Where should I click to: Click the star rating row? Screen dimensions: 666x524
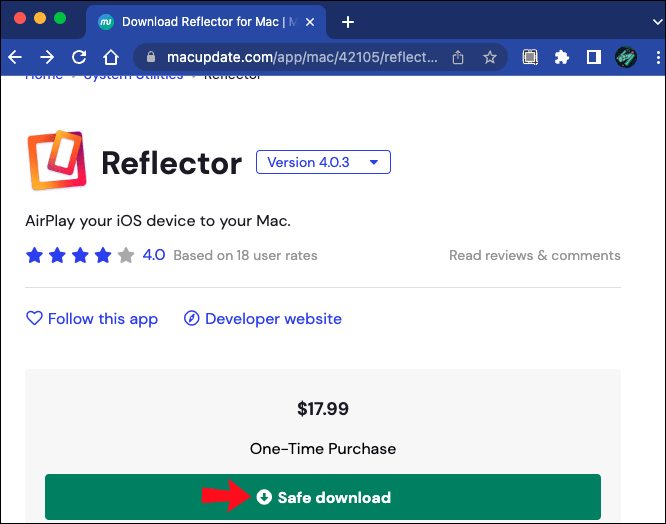(80, 255)
